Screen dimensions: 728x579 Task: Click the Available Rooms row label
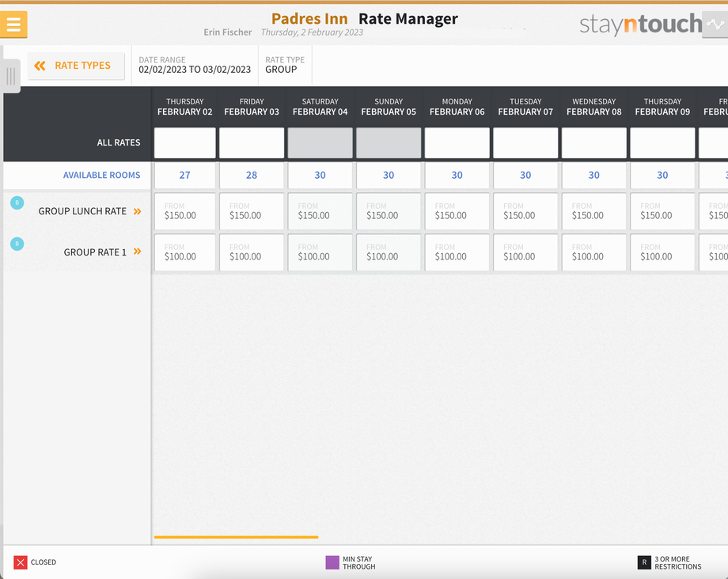pyautogui.click(x=101, y=176)
